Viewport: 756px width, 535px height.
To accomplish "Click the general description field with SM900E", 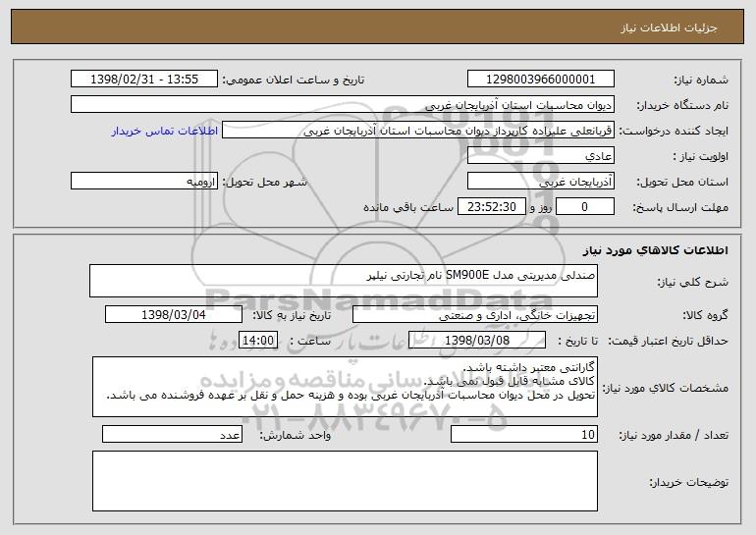I will tap(344, 281).
